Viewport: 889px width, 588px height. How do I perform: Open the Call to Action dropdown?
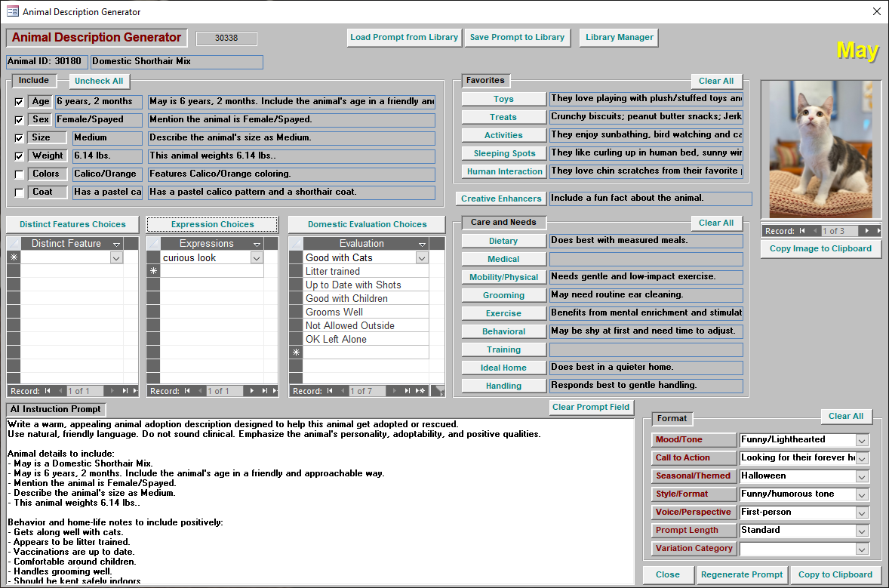point(862,458)
